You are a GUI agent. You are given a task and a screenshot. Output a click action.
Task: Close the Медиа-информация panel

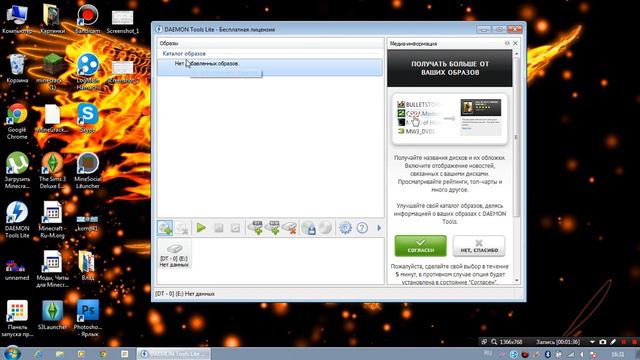click(515, 43)
